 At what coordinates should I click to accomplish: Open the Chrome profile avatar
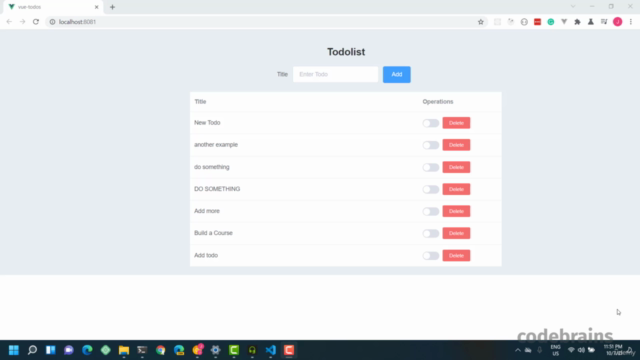(618, 22)
